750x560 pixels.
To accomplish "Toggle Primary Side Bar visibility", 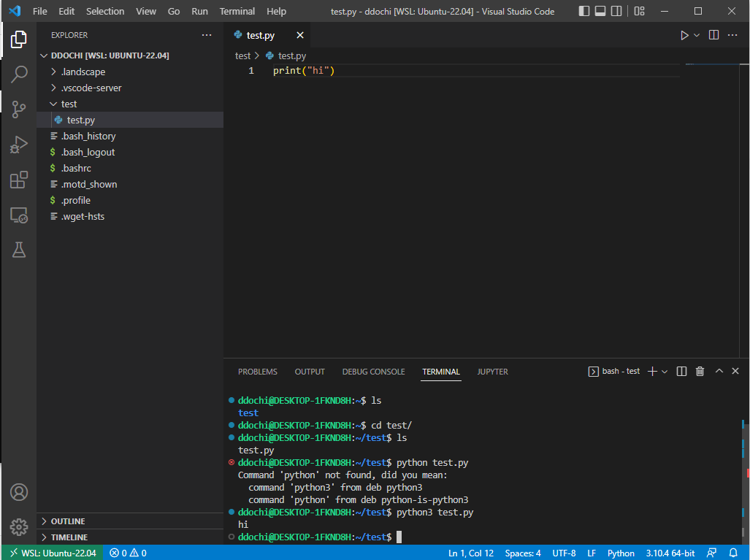I will (x=583, y=11).
